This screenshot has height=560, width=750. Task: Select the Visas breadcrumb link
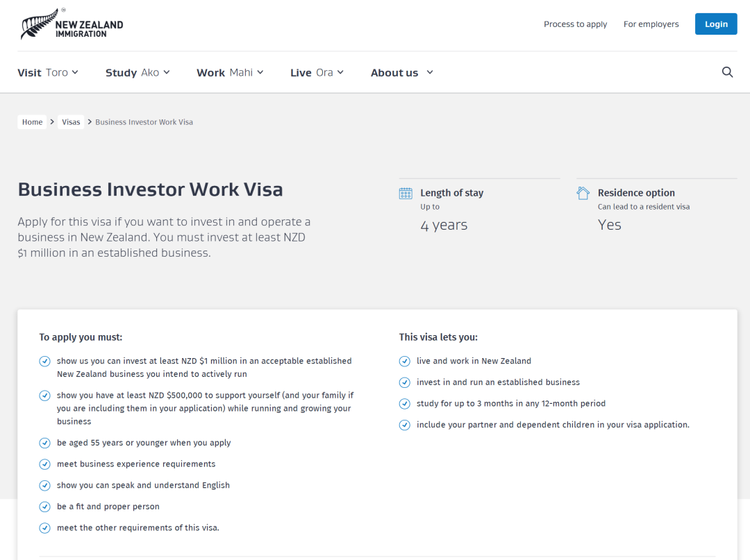pos(71,122)
